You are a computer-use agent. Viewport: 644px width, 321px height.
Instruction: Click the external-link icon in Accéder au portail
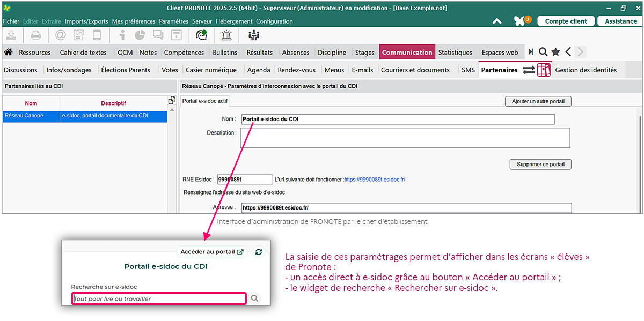[240, 252]
